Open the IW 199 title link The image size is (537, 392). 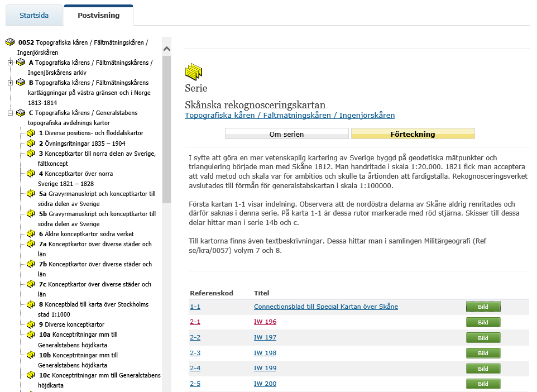point(265,368)
